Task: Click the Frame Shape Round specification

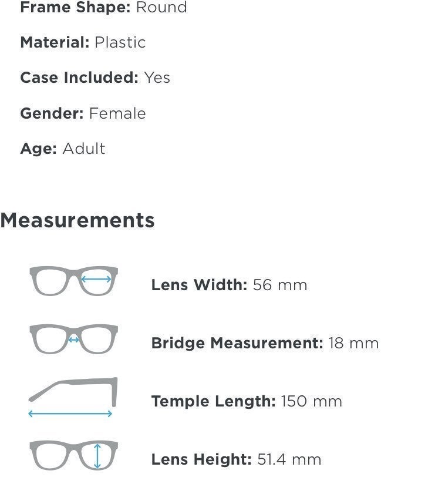Action: (x=103, y=7)
